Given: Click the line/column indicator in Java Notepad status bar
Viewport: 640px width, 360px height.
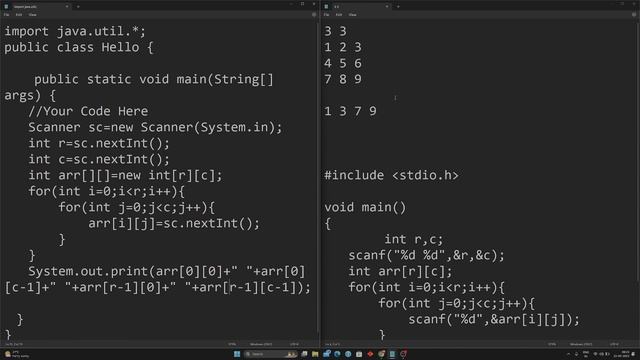Looking at the screenshot, I should [x=14, y=344].
